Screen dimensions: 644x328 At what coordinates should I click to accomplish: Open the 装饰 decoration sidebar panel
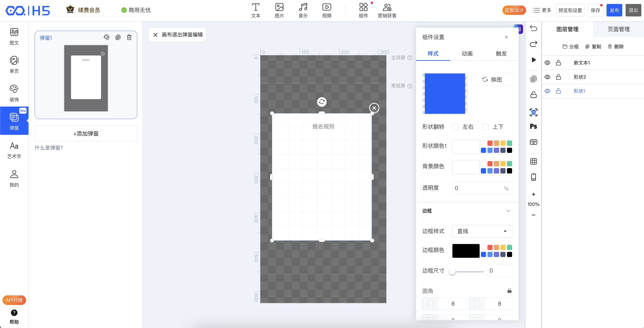14,93
